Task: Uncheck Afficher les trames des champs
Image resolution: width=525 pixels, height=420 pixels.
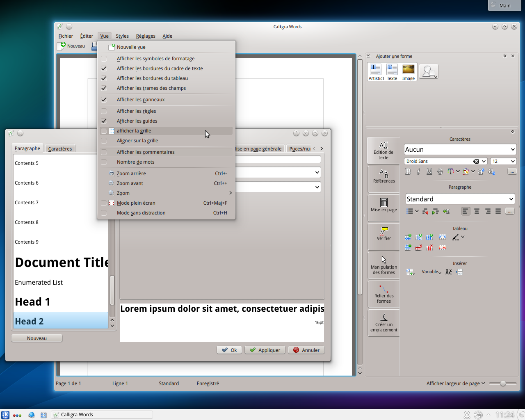Action: coord(166,88)
